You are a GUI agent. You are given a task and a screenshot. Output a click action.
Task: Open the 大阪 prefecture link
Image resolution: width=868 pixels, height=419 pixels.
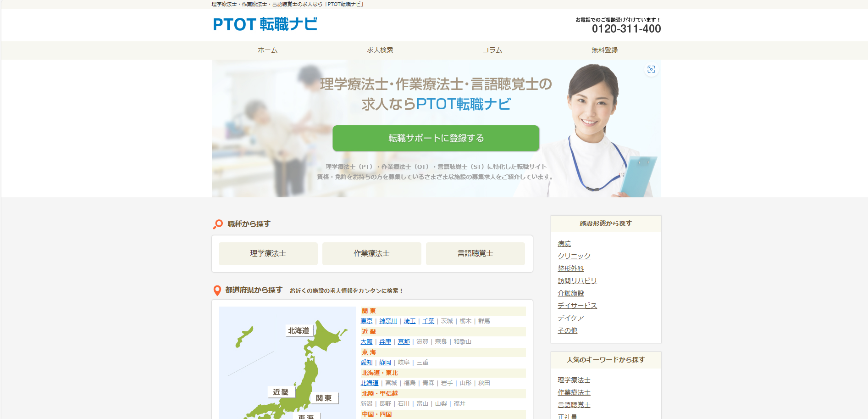366,342
